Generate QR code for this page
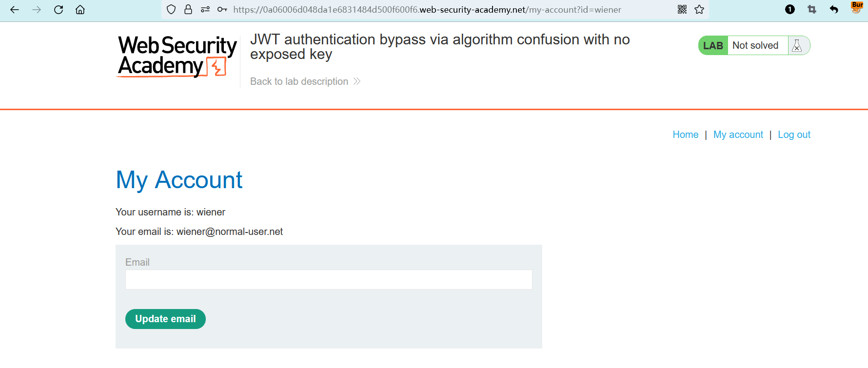The width and height of the screenshot is (868, 368). [x=682, y=10]
